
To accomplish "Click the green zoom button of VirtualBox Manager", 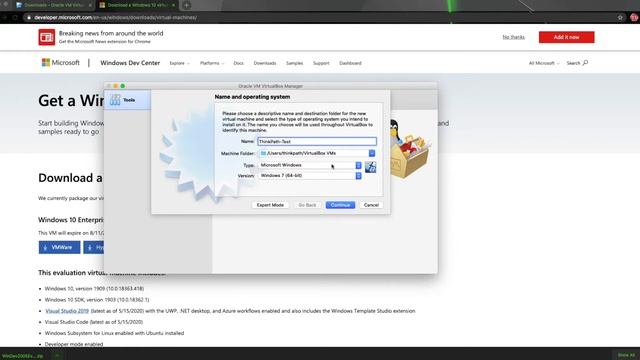I will coord(122,86).
